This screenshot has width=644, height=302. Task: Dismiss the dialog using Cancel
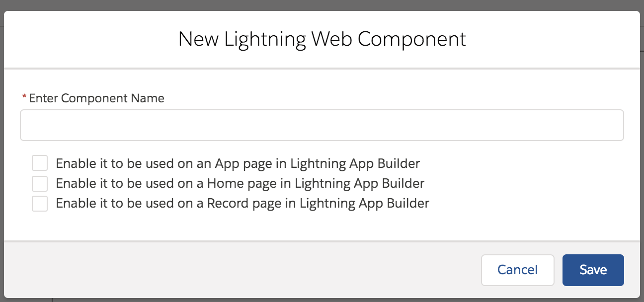517,270
